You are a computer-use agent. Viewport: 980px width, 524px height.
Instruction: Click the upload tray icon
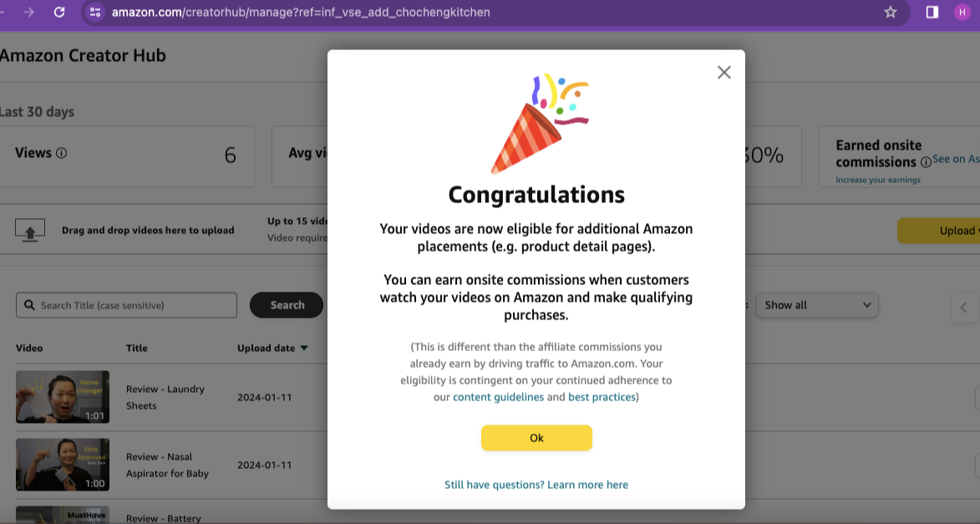coord(30,230)
